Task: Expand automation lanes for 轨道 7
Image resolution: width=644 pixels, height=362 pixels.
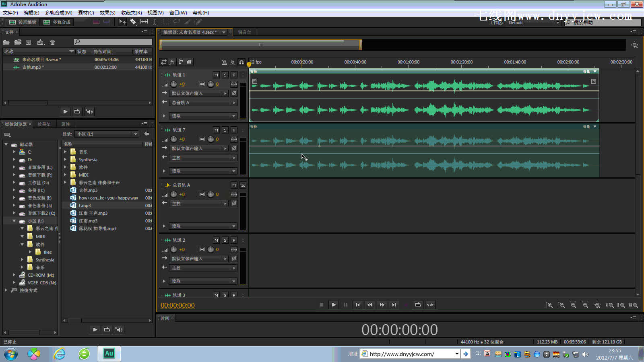Action: tap(164, 171)
